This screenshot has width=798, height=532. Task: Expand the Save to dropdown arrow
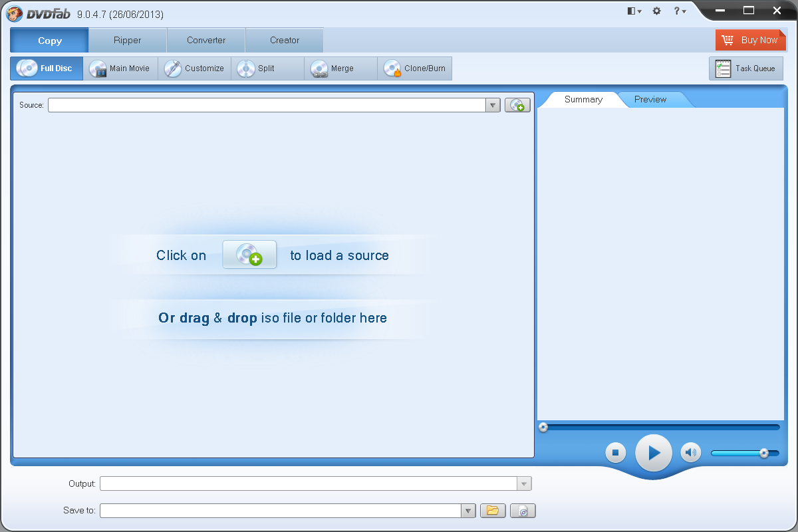pyautogui.click(x=469, y=511)
